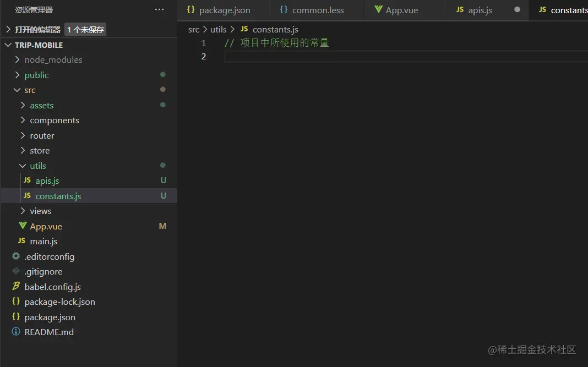This screenshot has width=588, height=367.
Task: Click braces icon beside package-lock.json
Action: (16, 301)
